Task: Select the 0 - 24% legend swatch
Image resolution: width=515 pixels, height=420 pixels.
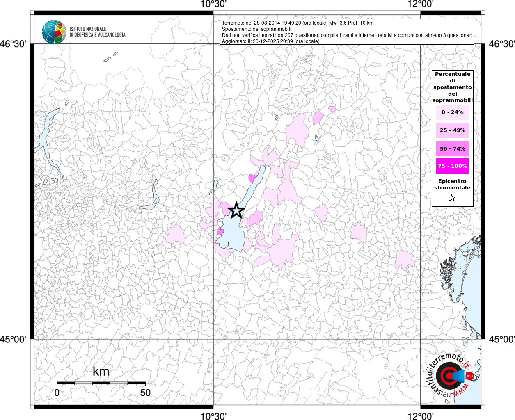Action: (x=453, y=112)
